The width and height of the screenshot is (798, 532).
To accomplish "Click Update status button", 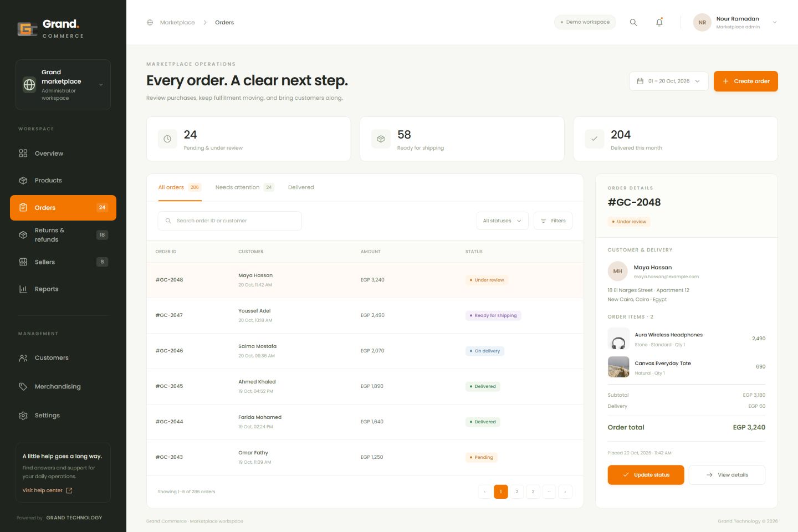I will [646, 475].
